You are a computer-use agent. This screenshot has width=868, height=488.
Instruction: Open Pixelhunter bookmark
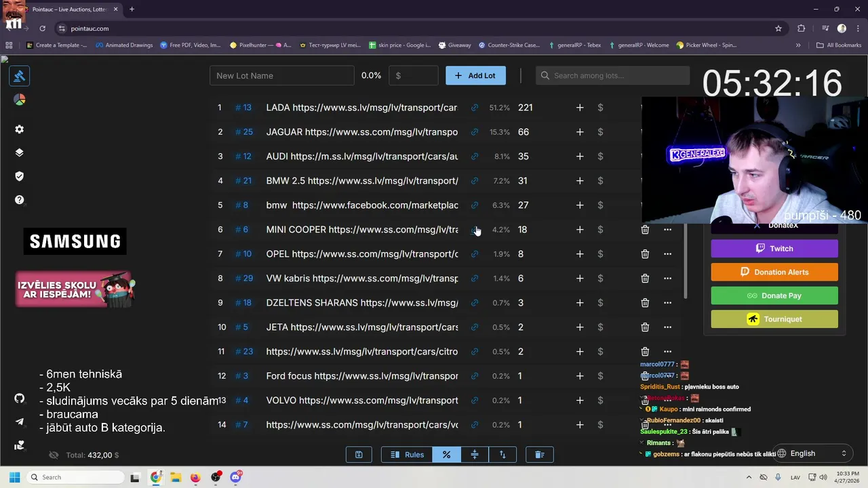point(260,45)
